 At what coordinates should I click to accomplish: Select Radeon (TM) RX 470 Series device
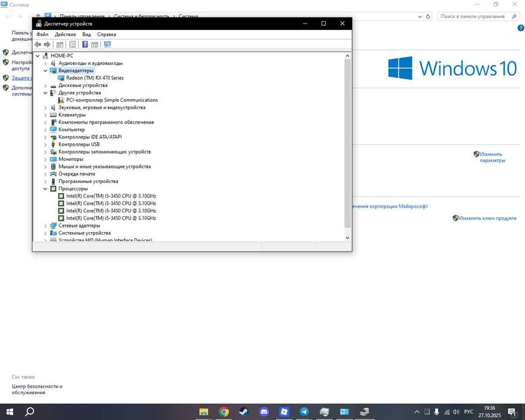tap(95, 78)
